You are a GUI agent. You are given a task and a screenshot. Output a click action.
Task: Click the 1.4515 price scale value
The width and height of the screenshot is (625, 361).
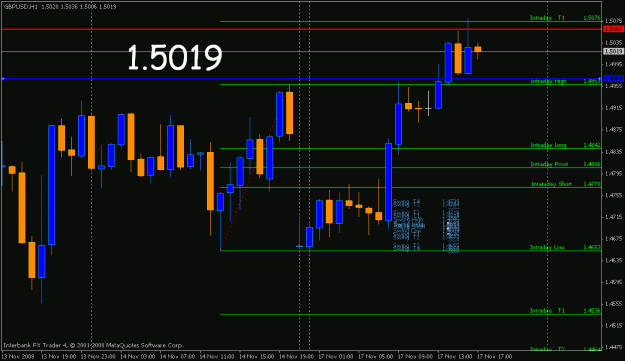coord(614,326)
